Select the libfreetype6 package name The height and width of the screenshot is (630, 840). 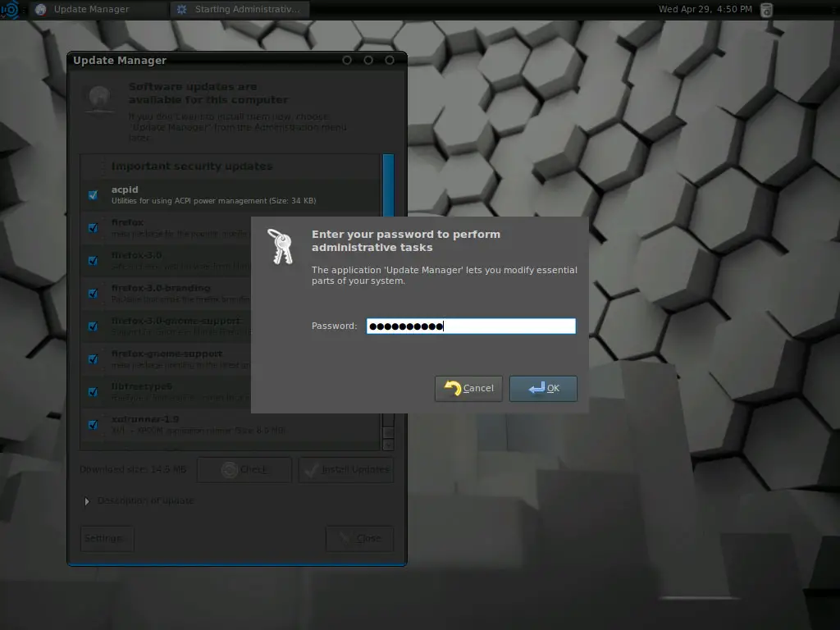[141, 386]
